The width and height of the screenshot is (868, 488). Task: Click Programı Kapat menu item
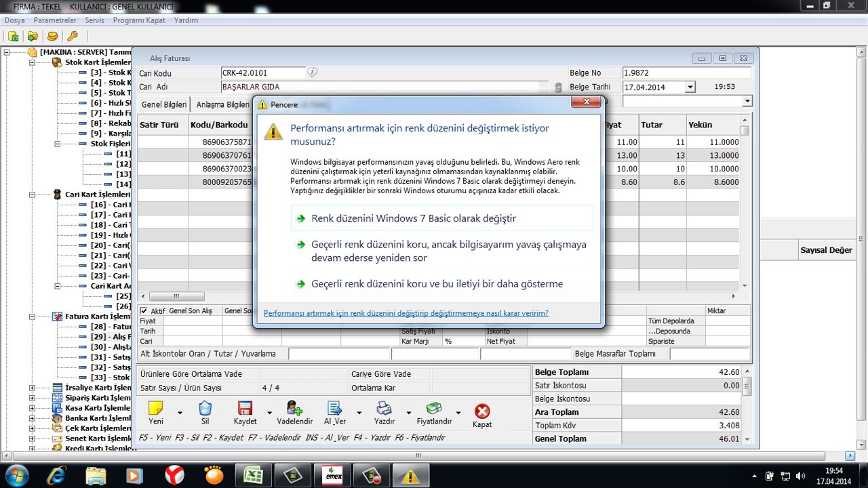pos(139,20)
